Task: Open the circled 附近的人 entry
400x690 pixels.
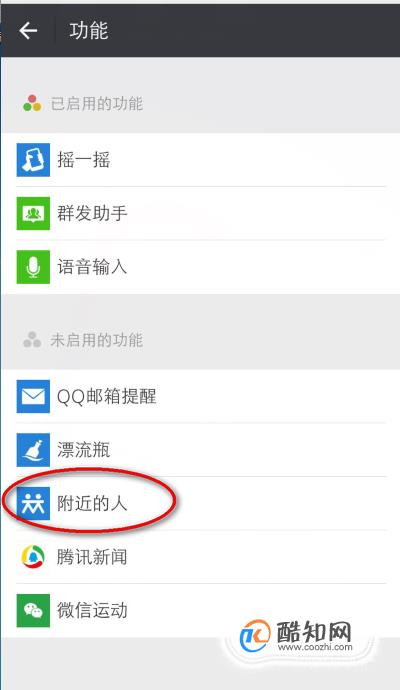Action: (201, 503)
